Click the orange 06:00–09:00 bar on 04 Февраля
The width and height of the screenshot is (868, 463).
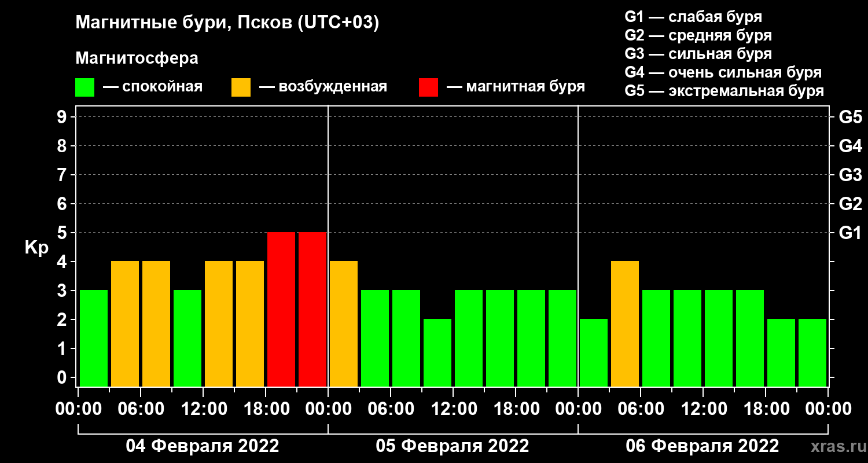coord(156,324)
